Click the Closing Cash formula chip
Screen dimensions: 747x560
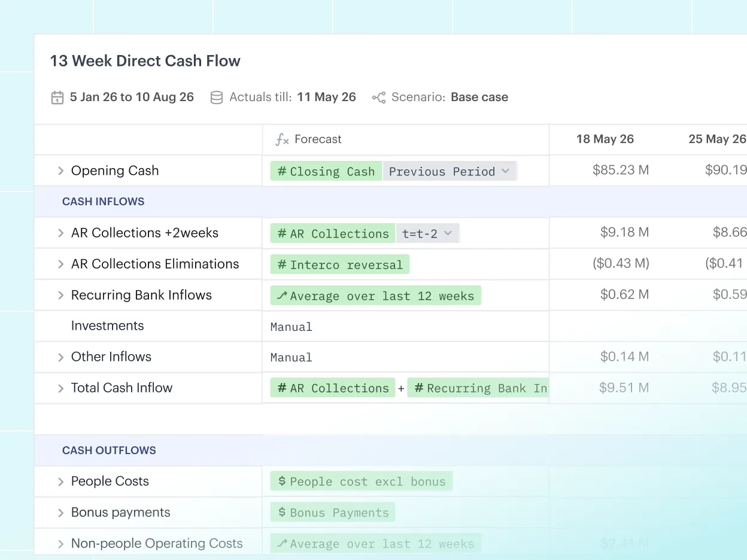coord(326,171)
